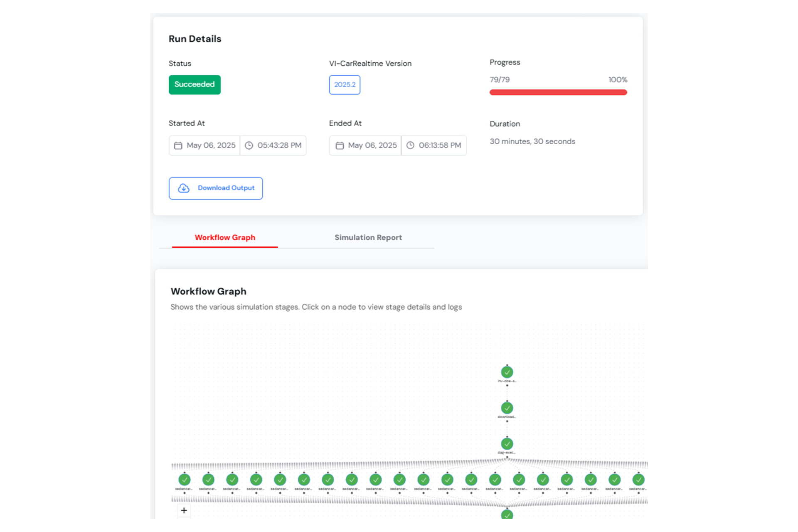This screenshot has width=798, height=532.
Task: Click the Succeeded status badge
Action: click(195, 84)
